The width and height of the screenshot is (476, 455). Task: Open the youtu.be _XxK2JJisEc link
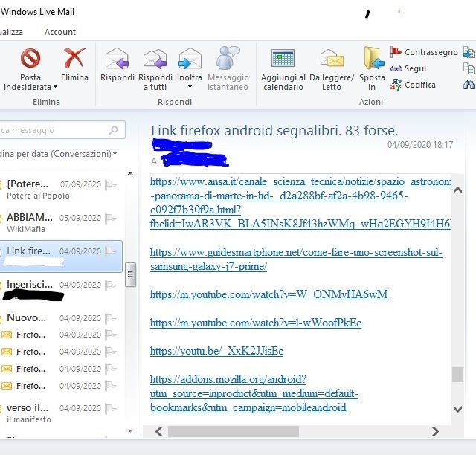point(216,351)
